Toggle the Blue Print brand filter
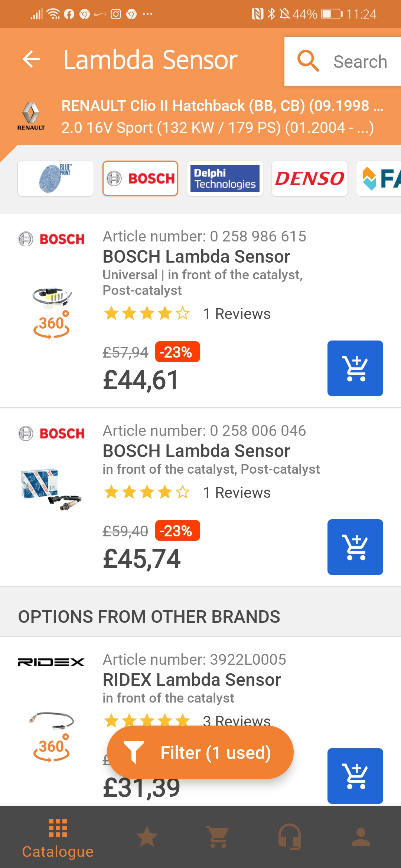This screenshot has width=401, height=868. pyautogui.click(x=56, y=178)
